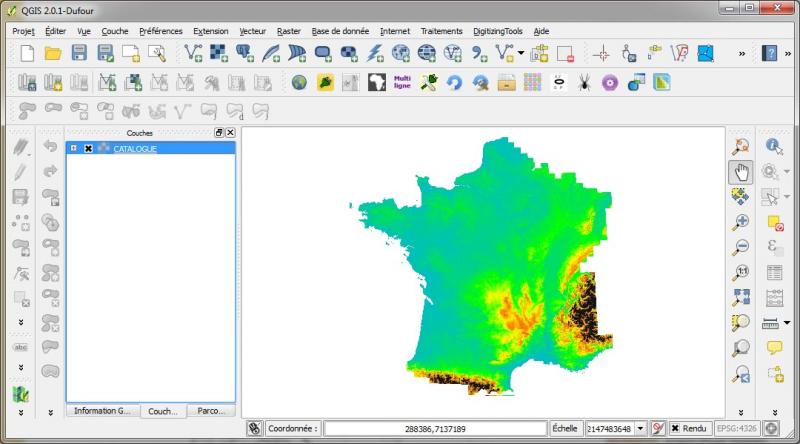Click the Coordonnée input field
Screen dimensions: 800x444
[x=434, y=428]
